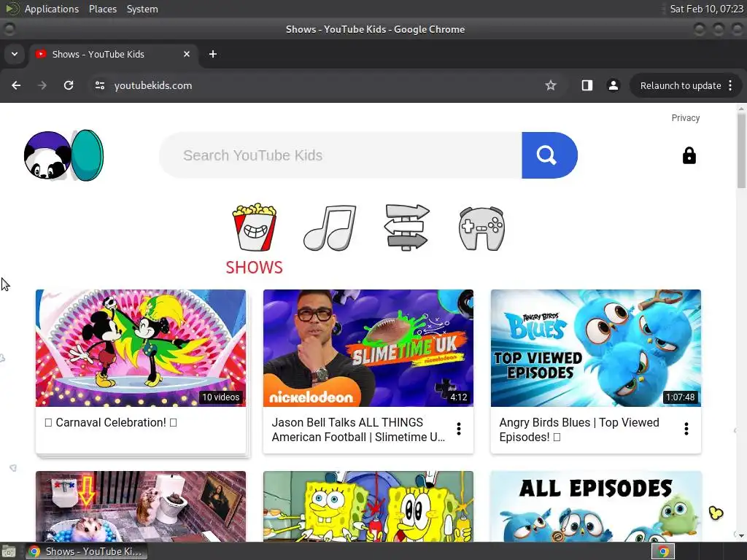Viewport: 747px width, 560px height.
Task: Click the clock showing Sat Feb 10
Action: pos(706,9)
